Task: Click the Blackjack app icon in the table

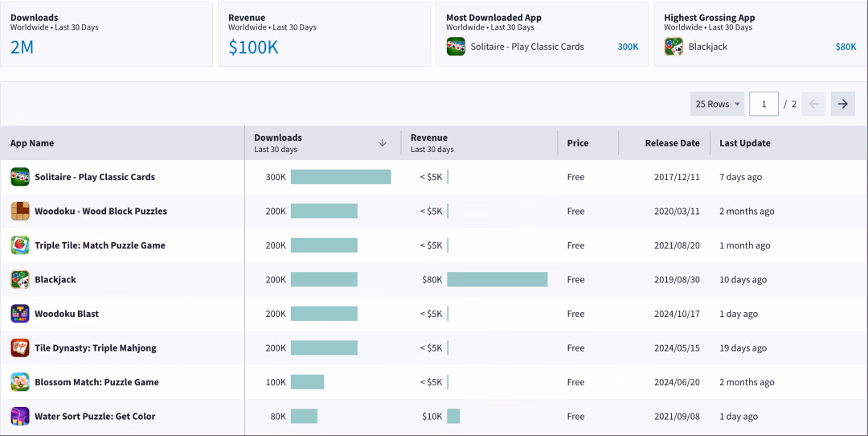Action: pos(20,279)
